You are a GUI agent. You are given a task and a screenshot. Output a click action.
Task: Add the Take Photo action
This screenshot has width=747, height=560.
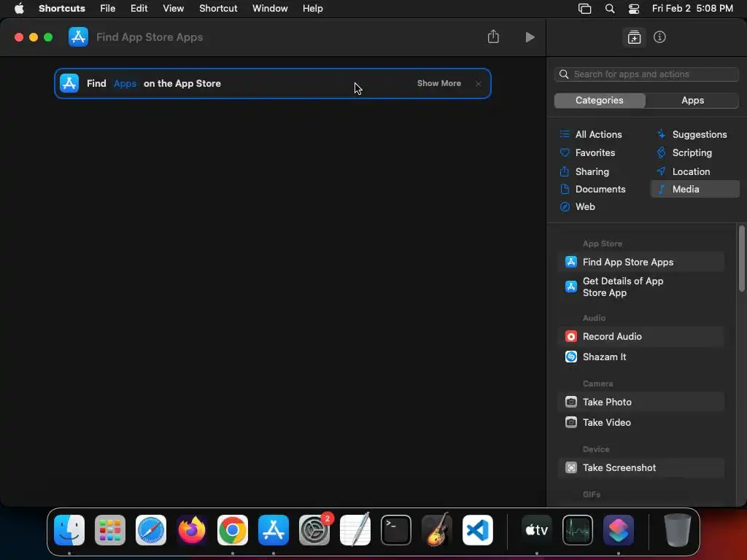640,402
